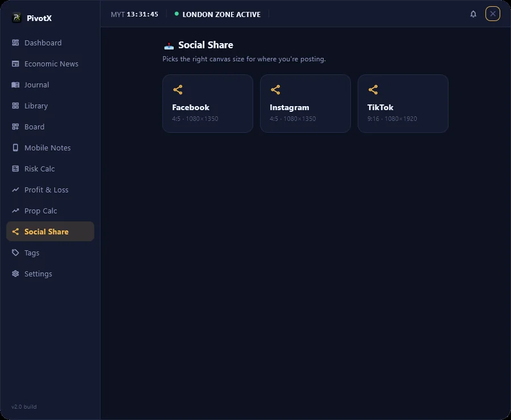This screenshot has width=511, height=420.
Task: Click the Economic News newspaper icon
Action: [15, 64]
